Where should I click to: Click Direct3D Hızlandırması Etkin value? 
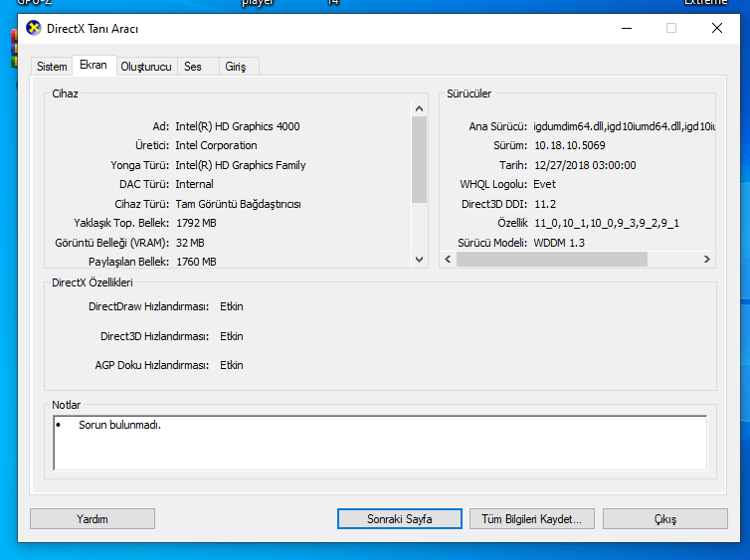click(232, 336)
